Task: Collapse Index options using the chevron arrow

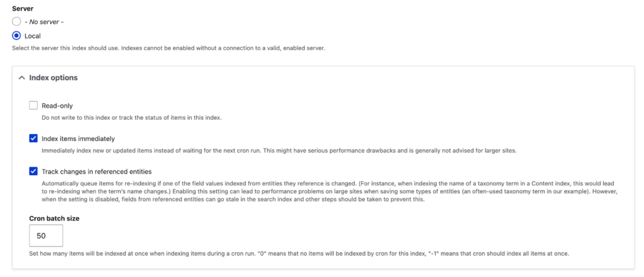Action: [22, 77]
